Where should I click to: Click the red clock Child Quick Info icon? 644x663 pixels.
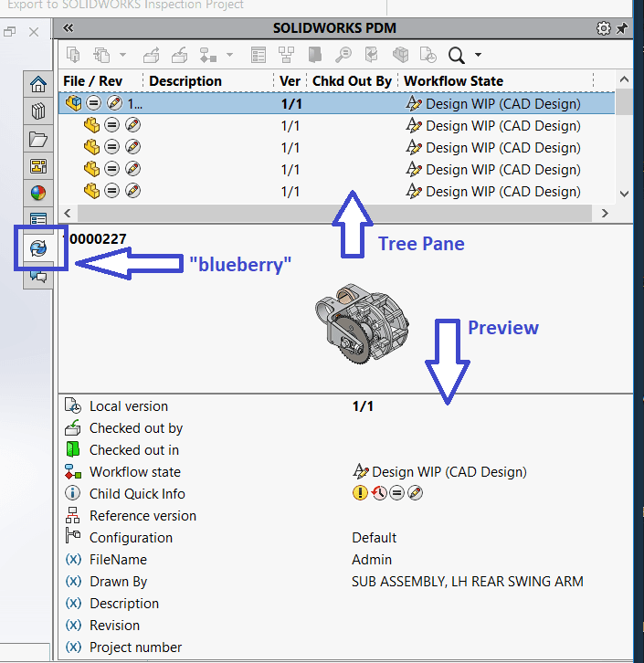(379, 492)
